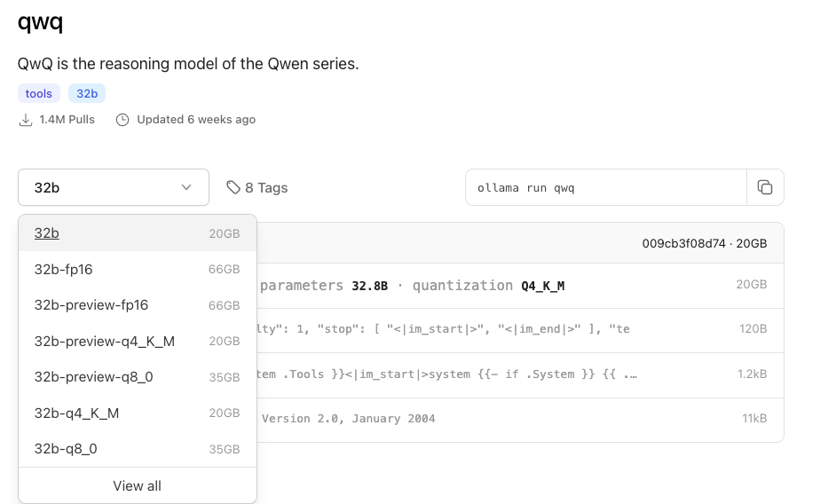Click the tools badge
This screenshot has height=504, width=836.
coord(39,93)
